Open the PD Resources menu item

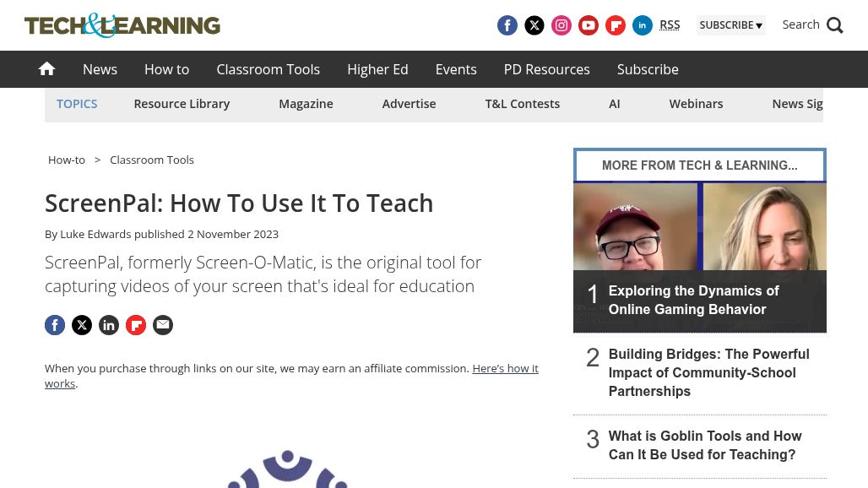tap(546, 69)
